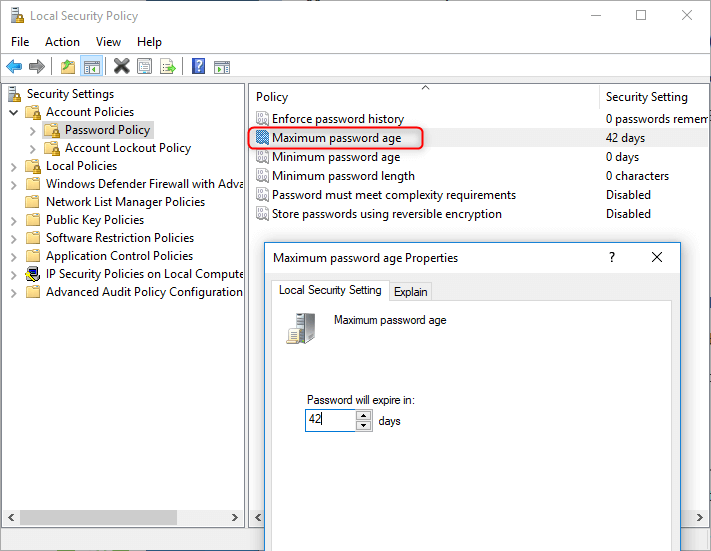This screenshot has height=551, width=711.
Task: Click the Show/Hide Action Pane icon
Action: pos(222,67)
